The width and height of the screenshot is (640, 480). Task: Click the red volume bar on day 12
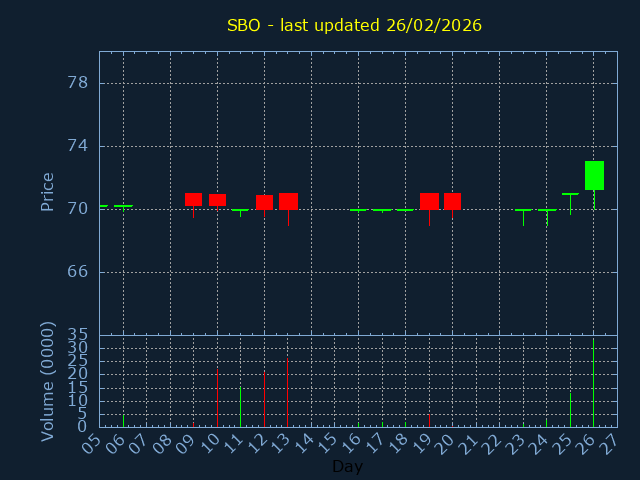[x=264, y=399]
